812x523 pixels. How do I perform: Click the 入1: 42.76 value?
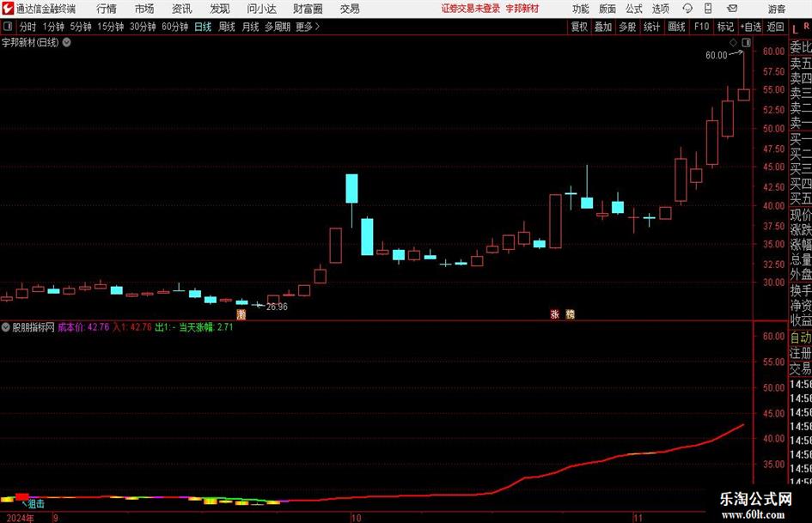coord(132,327)
